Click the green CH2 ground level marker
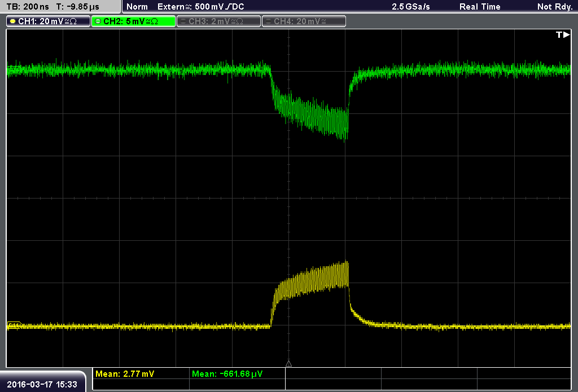 [14, 69]
